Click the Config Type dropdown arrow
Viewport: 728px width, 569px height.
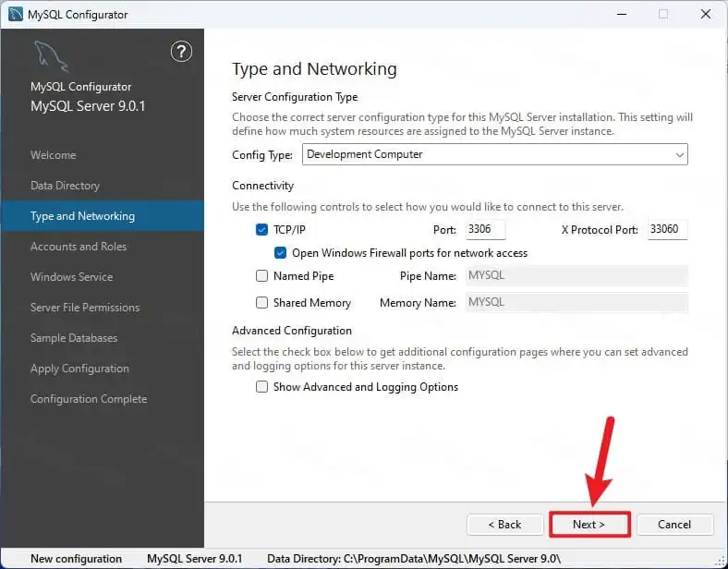tap(679, 154)
